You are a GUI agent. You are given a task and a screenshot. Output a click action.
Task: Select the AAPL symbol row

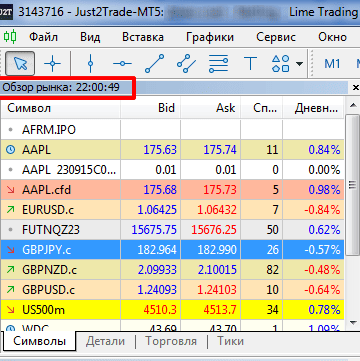tap(172, 150)
